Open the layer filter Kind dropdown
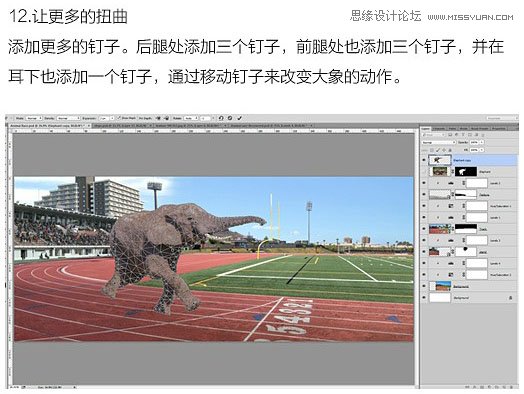 [x=433, y=135]
